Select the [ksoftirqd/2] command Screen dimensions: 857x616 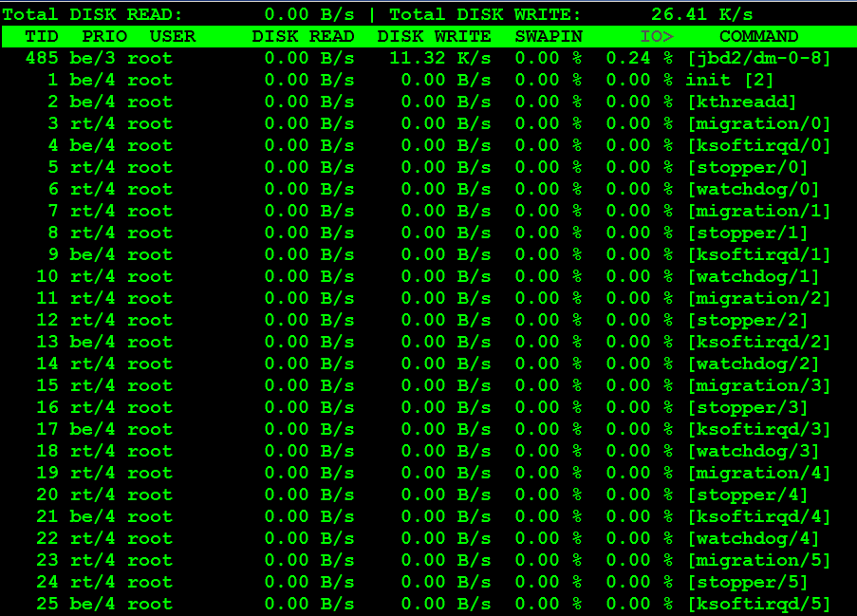coord(759,342)
